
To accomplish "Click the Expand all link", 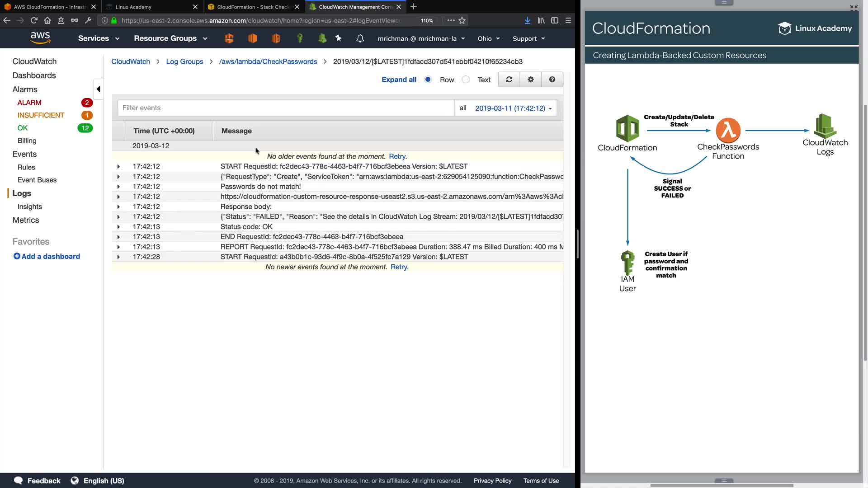I will [x=399, y=80].
